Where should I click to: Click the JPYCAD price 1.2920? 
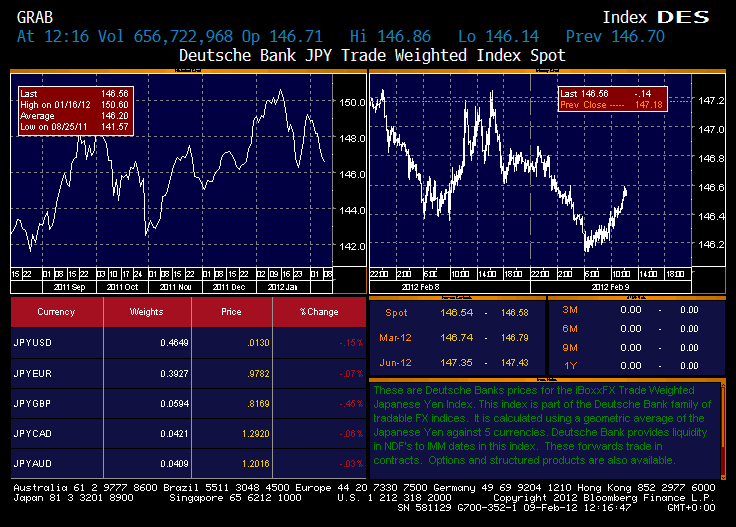click(256, 434)
